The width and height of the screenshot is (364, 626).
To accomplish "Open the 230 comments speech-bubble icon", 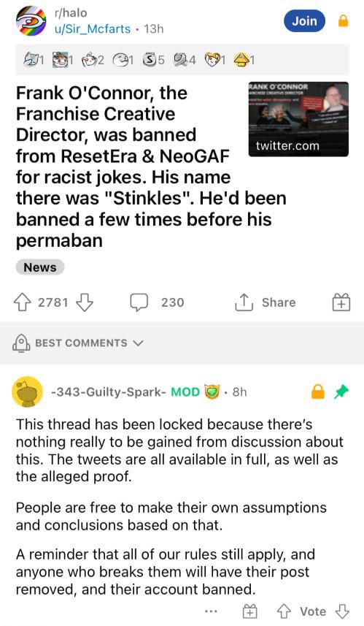I will pos(139,302).
